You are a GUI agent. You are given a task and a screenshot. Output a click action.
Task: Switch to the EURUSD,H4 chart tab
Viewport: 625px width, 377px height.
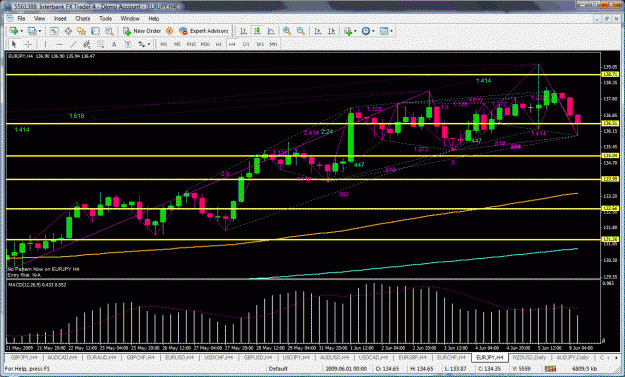click(x=179, y=357)
